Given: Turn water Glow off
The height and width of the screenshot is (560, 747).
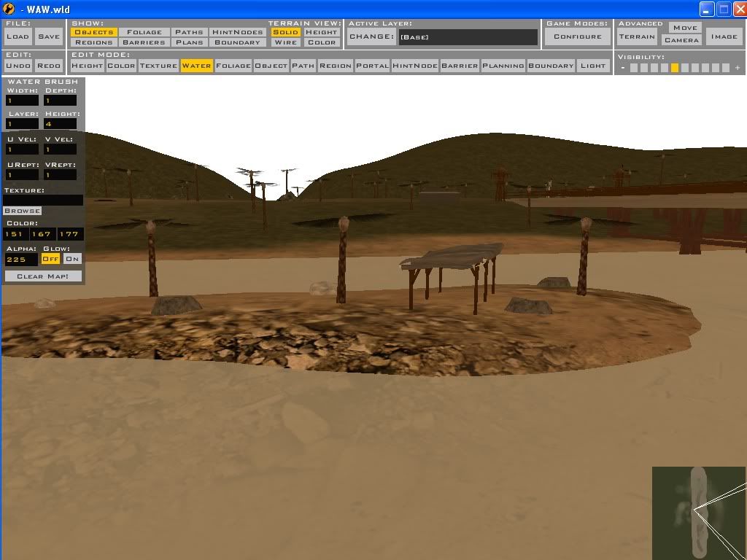Looking at the screenshot, I should click(50, 259).
